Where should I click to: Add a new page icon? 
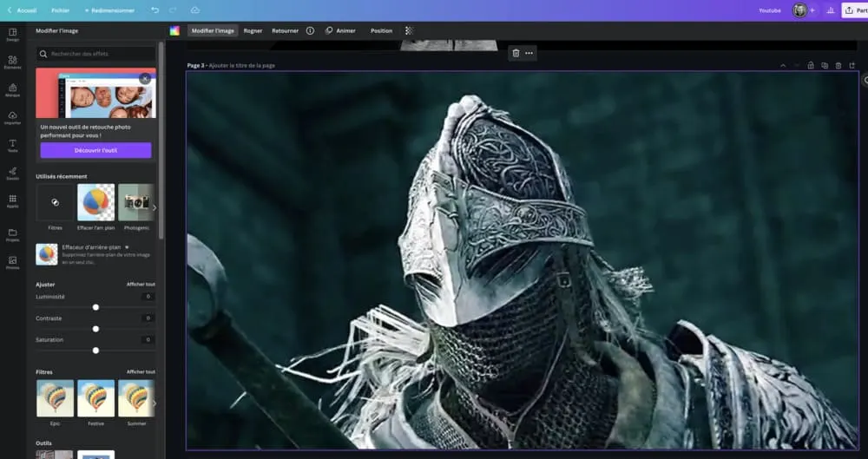coord(852,65)
